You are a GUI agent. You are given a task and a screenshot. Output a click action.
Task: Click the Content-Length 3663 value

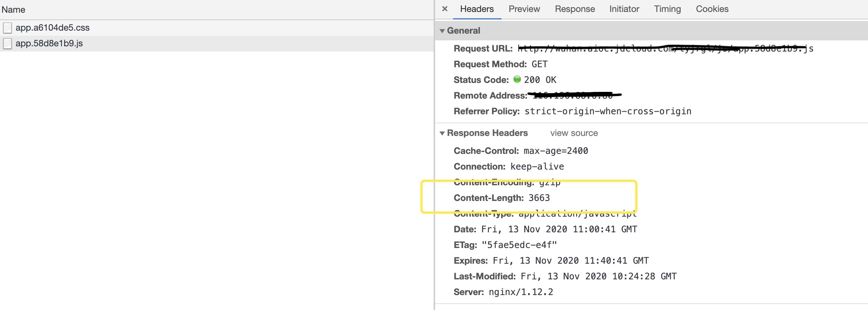(539, 198)
